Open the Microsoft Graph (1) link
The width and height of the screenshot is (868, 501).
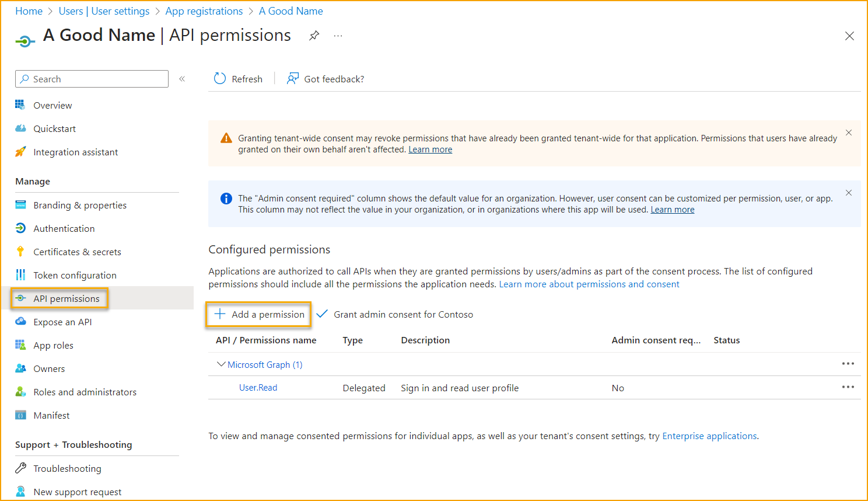(x=265, y=364)
